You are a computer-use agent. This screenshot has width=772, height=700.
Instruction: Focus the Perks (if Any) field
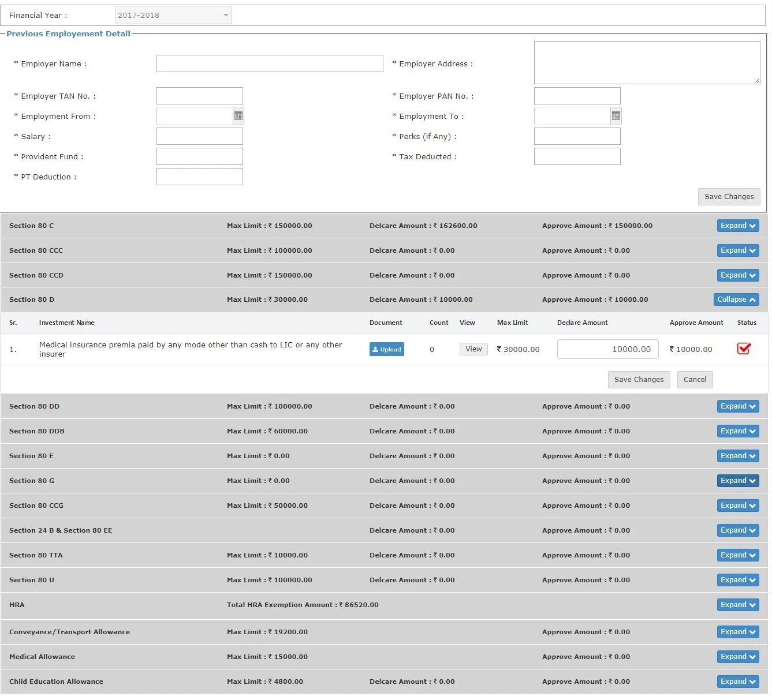coord(577,136)
